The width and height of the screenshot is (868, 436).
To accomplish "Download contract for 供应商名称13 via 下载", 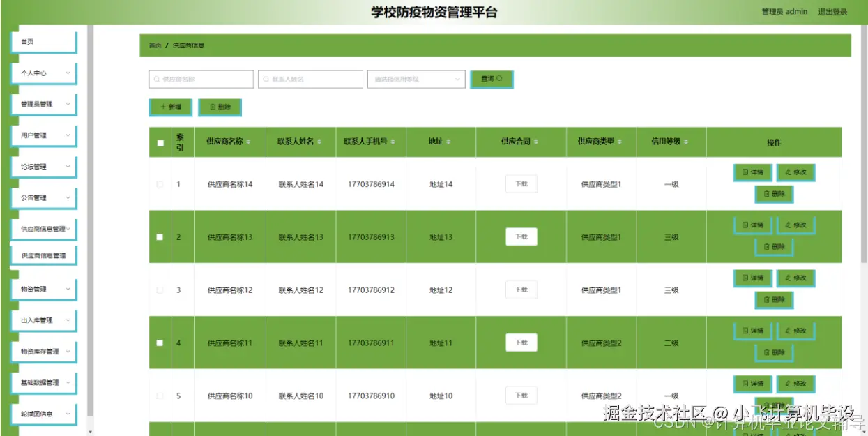I will 521,237.
